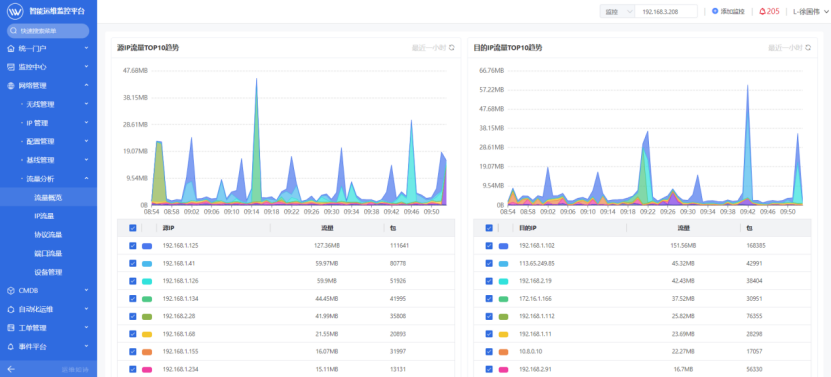Open the 端口流量 page
The width and height of the screenshot is (831, 377).
tap(48, 253)
